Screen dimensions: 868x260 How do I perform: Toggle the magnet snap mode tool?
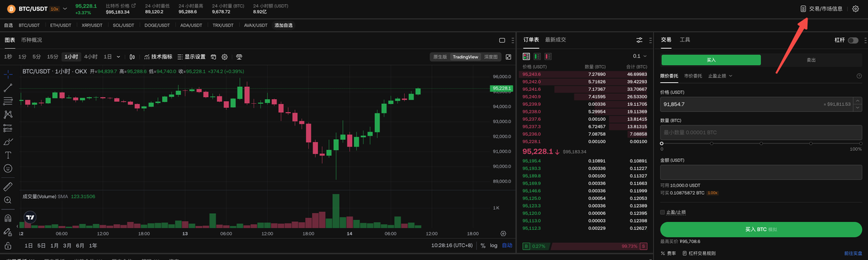8,219
